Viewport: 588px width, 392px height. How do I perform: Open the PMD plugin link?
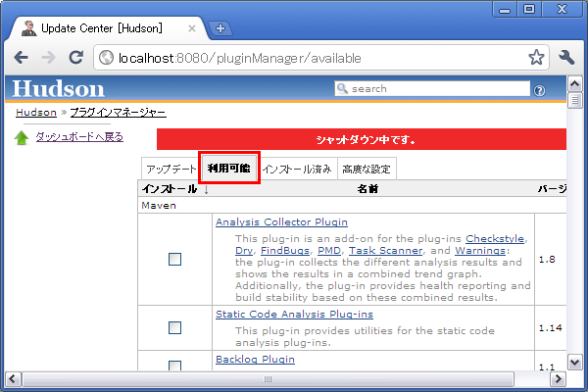pos(329,251)
